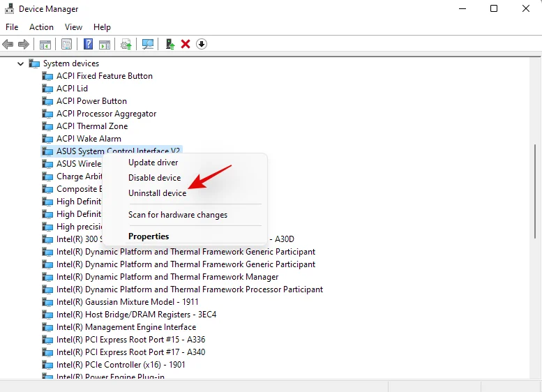542x392 pixels.
Task: Scan for hardware changes monitor icon
Action: click(x=148, y=44)
